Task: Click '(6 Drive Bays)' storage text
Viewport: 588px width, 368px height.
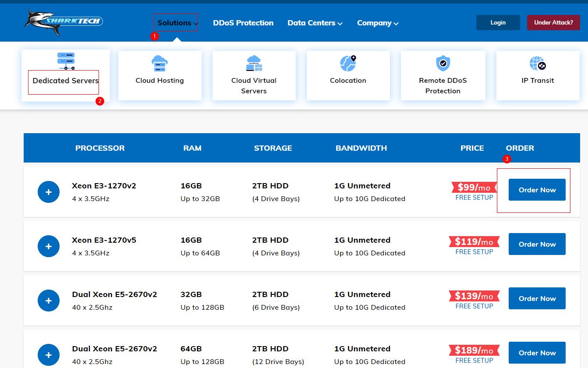Action: (x=276, y=308)
